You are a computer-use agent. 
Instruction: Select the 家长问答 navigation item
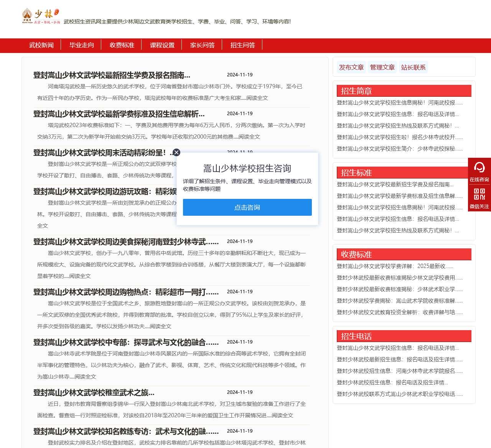click(x=202, y=45)
